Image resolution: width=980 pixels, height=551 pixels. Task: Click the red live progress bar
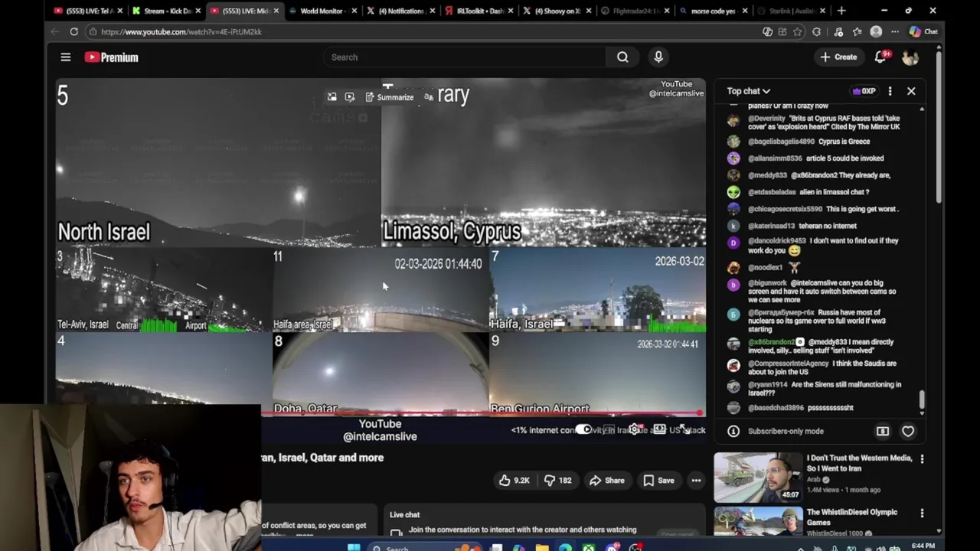[x=482, y=414]
